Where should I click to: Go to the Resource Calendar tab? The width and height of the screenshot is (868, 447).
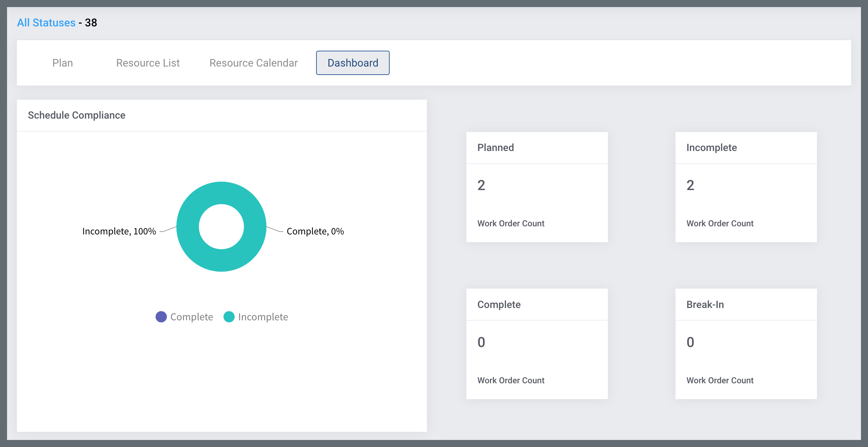(253, 63)
